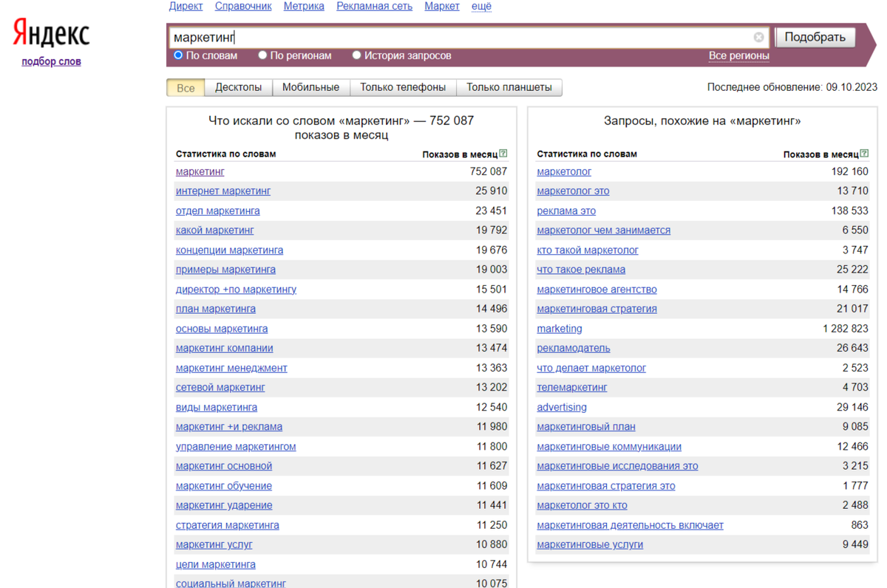Open the 'маркетинговые услуги' link

click(x=590, y=544)
